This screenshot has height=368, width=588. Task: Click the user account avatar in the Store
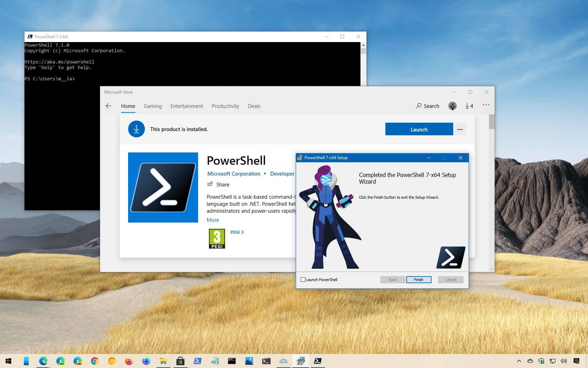(452, 105)
